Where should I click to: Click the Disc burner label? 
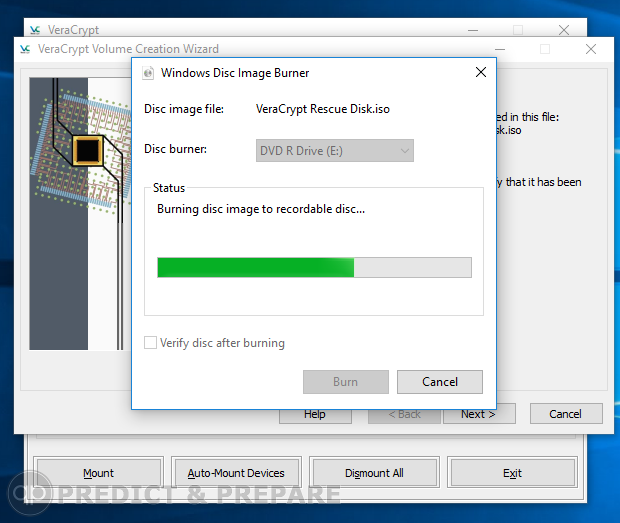click(x=176, y=149)
